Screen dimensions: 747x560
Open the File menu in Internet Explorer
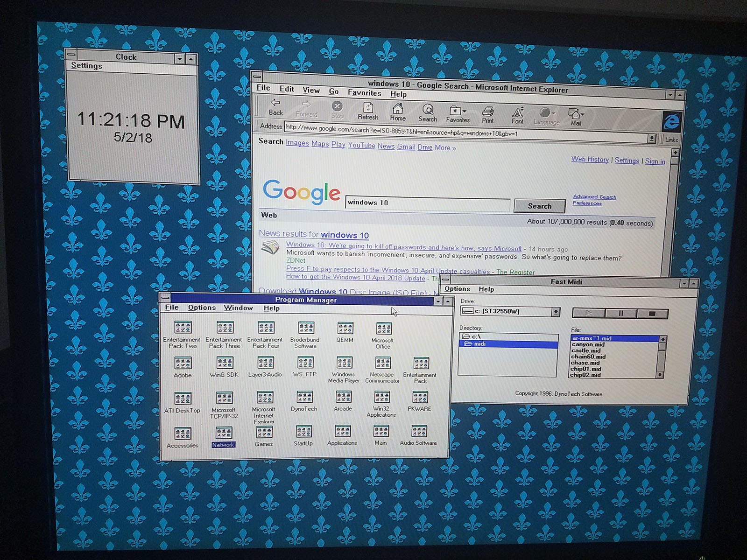pos(263,88)
